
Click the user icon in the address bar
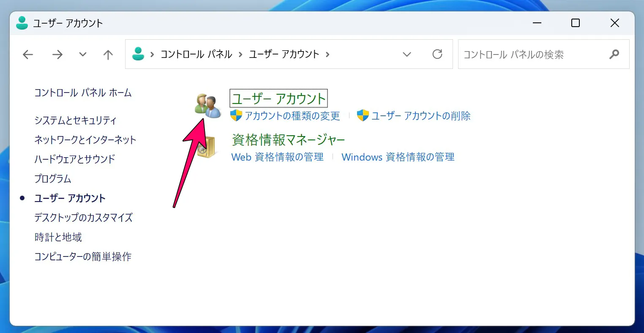(138, 54)
